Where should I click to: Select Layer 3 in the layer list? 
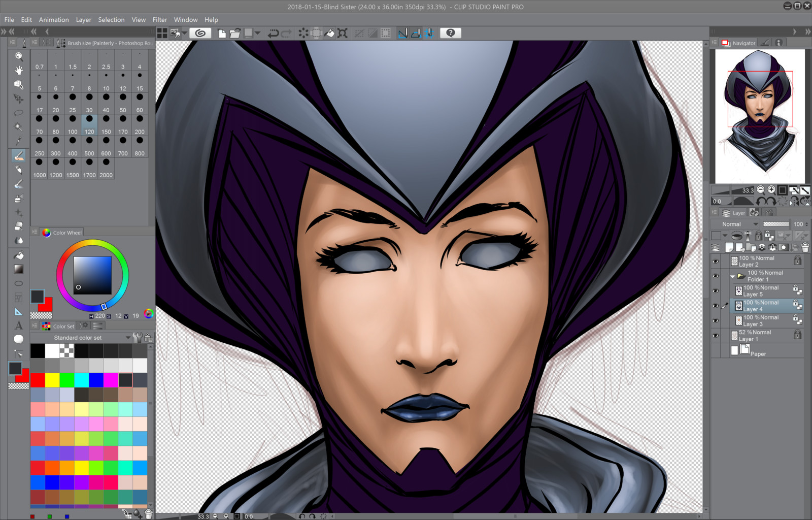[x=766, y=320]
